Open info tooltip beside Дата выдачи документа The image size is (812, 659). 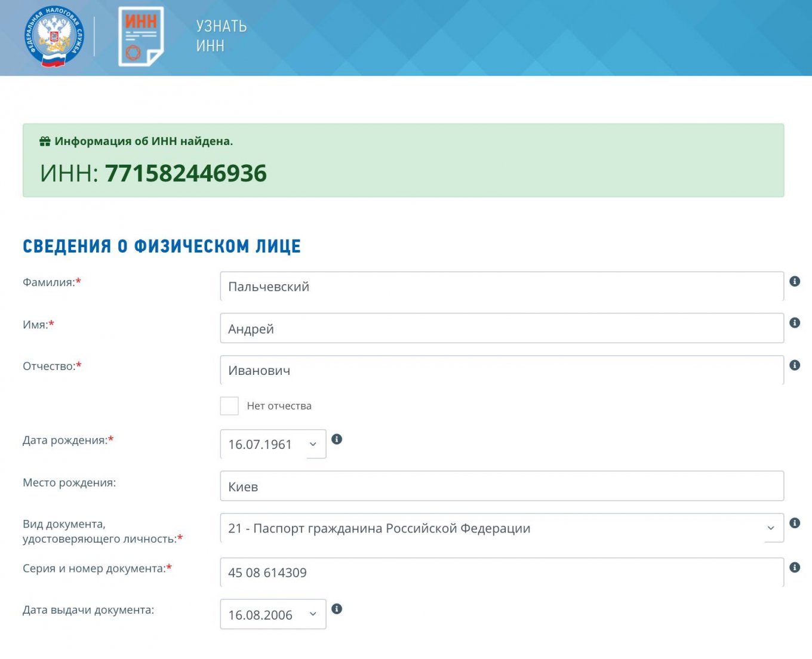[x=337, y=609]
